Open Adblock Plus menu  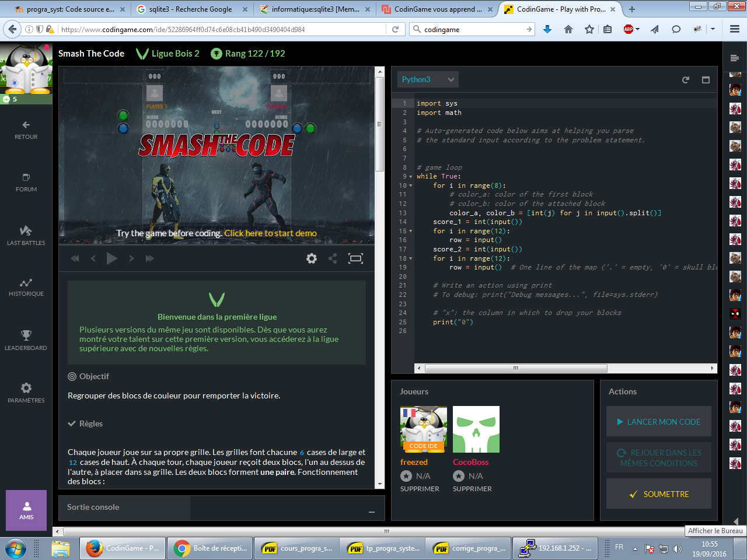pos(631,29)
